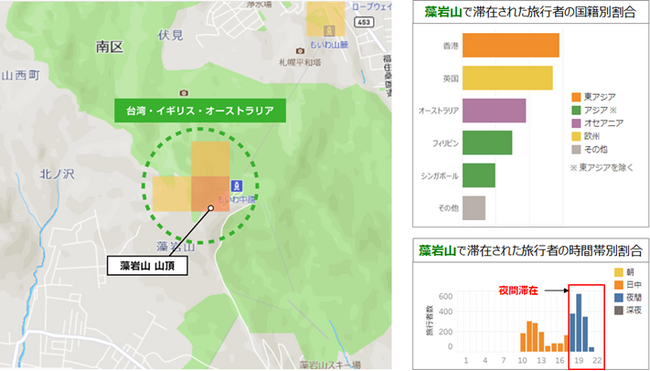Click the シンガポール green bar
Image resolution: width=650 pixels, height=371 pixels.
[479, 175]
